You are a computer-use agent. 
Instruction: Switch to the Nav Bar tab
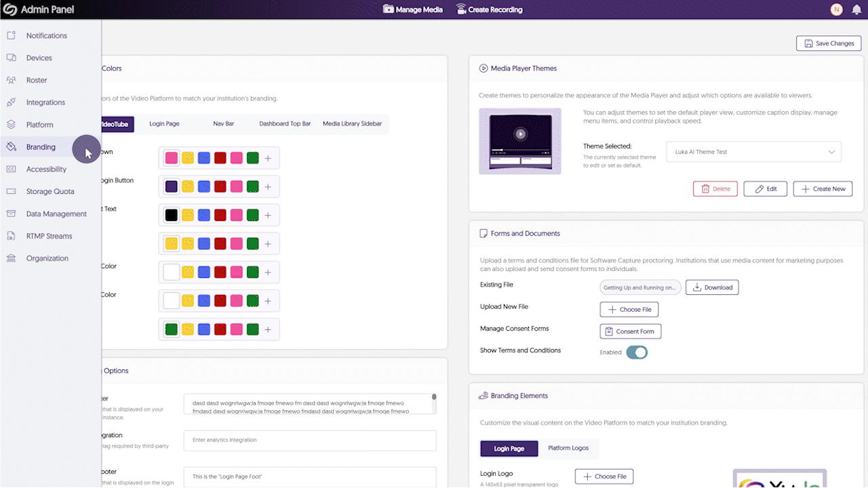[223, 124]
